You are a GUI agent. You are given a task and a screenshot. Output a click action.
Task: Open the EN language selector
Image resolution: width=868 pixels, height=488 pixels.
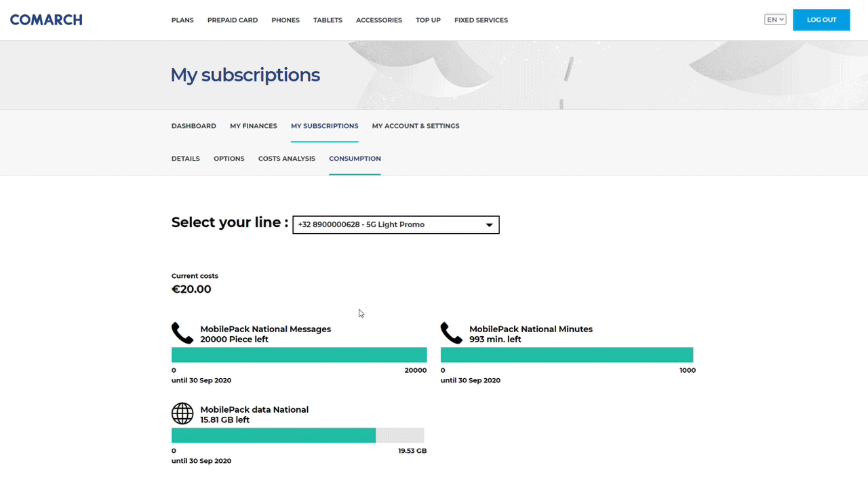pos(774,20)
